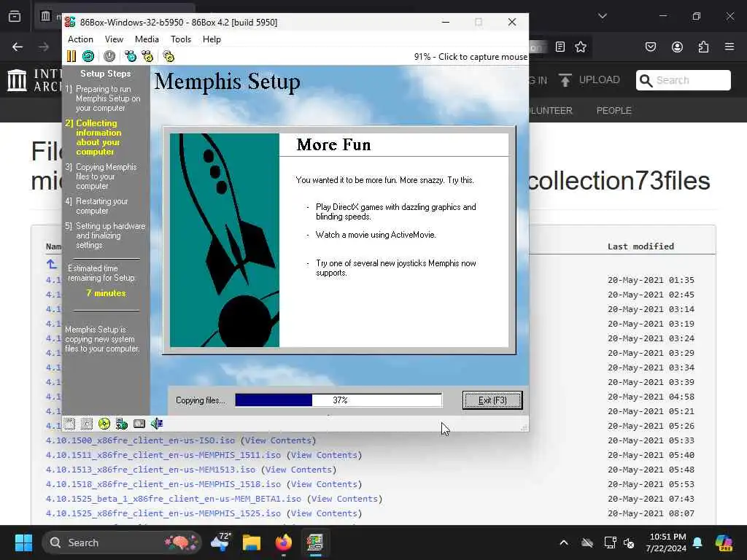Open the 86Box app icon in the taskbar
This screenshot has height=560, width=747.
pos(315,542)
